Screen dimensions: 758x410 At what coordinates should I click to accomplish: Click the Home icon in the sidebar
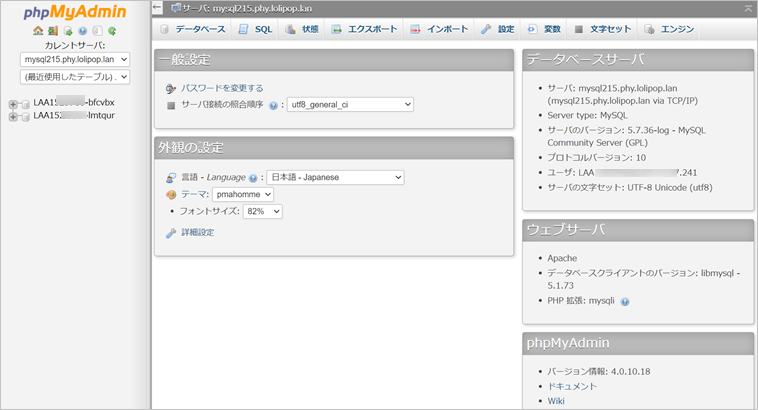point(38,31)
